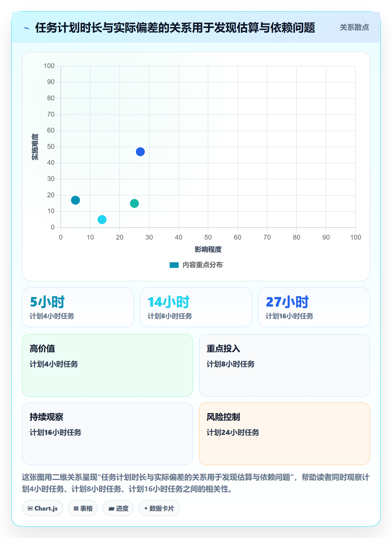Select the teal scatter point near x=5
The width and height of the screenshot is (392, 538).
pos(75,200)
